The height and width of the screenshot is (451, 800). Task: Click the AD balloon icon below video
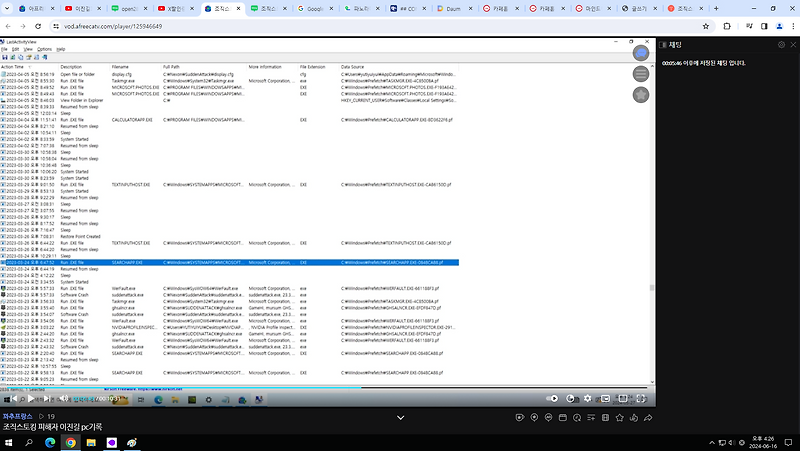548,417
